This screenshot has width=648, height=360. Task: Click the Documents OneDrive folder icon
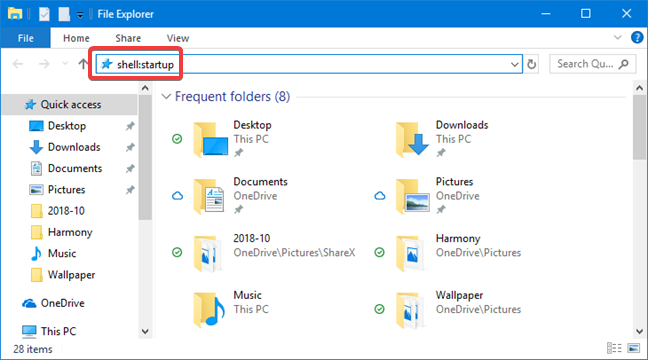click(209, 196)
